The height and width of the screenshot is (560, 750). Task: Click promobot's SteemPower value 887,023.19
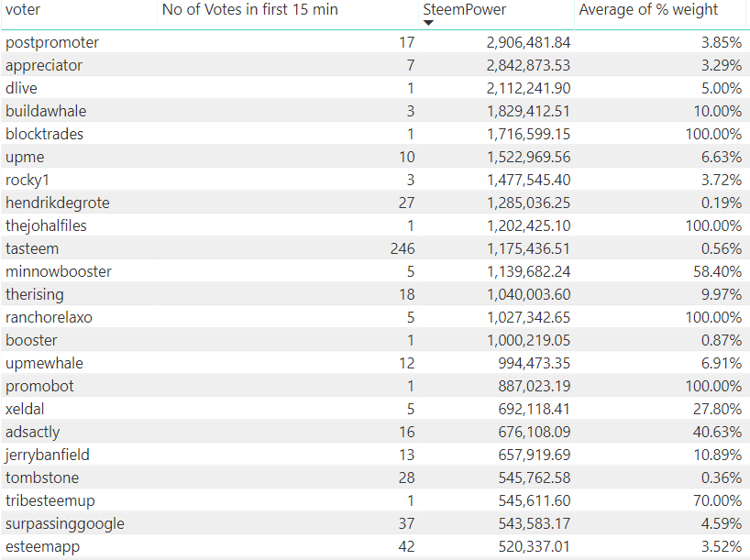pos(535,387)
